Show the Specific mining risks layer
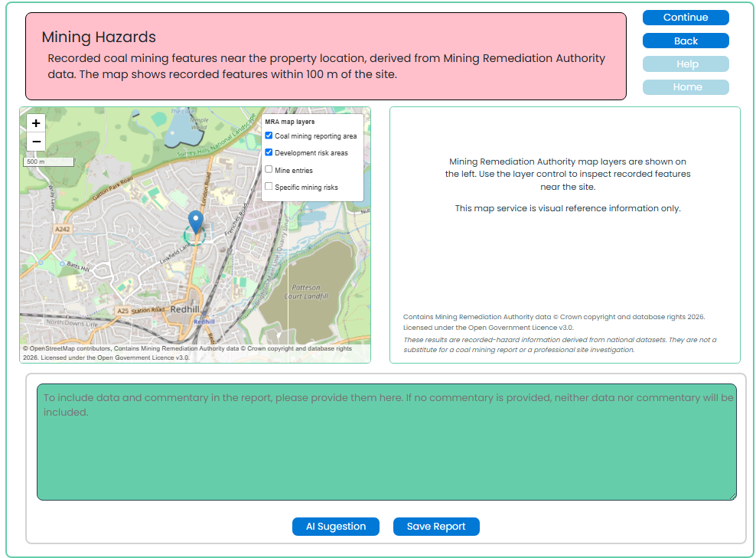Image resolution: width=756 pixels, height=558 pixels. click(269, 186)
